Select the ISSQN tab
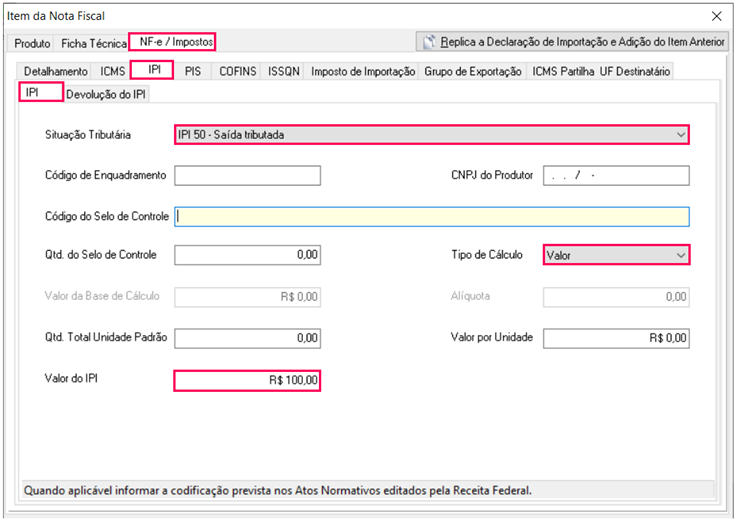Screen dimensions: 739x523 (x=284, y=71)
